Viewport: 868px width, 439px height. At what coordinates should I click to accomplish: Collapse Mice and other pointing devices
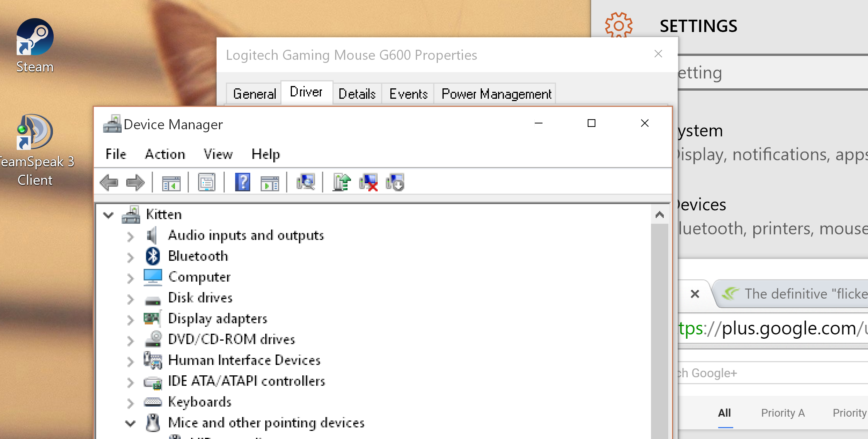pyautogui.click(x=131, y=423)
